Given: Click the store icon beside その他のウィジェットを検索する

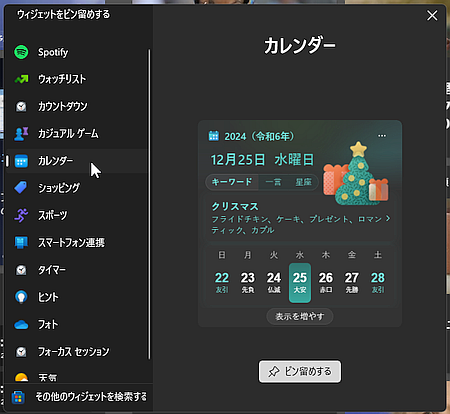Looking at the screenshot, I should point(18,397).
